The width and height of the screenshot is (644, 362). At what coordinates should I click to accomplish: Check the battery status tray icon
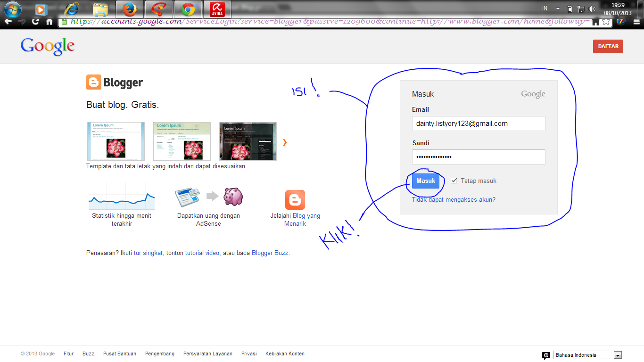pyautogui.click(x=570, y=8)
